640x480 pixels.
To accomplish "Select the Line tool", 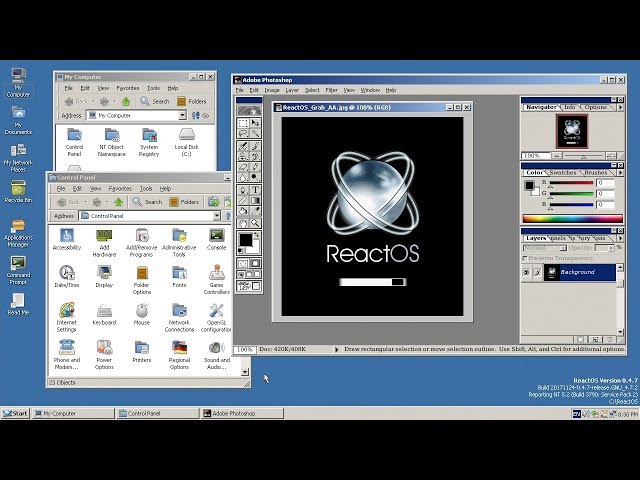I will coord(243,200).
